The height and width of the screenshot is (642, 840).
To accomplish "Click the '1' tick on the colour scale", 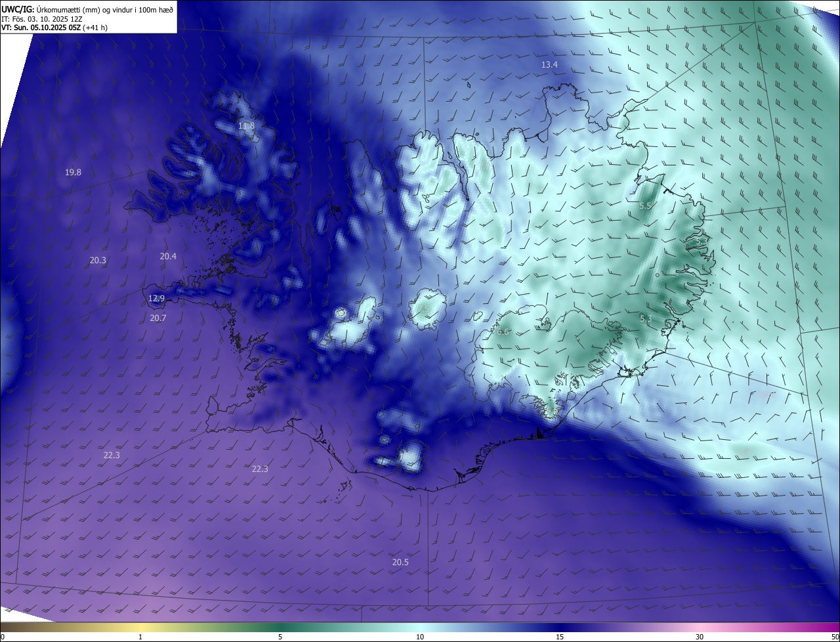I will tap(140, 637).
